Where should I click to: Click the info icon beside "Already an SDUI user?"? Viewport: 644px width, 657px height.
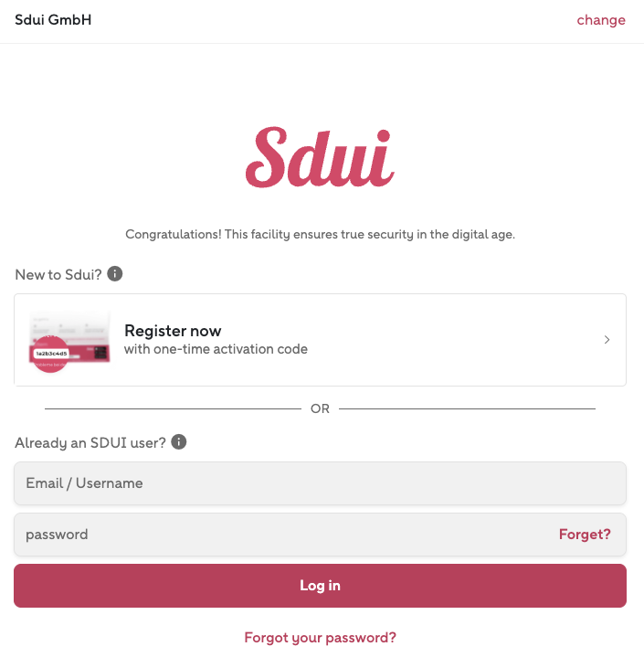(179, 442)
